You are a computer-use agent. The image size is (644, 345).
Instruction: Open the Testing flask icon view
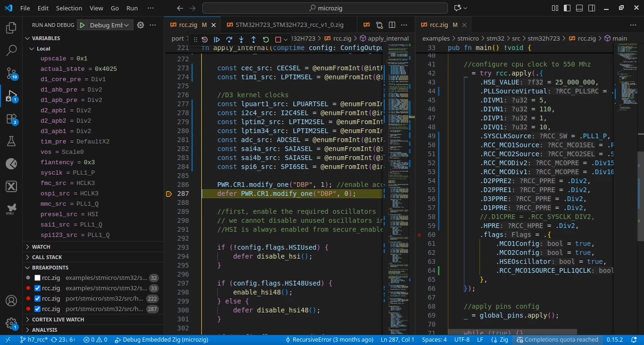[11, 141]
